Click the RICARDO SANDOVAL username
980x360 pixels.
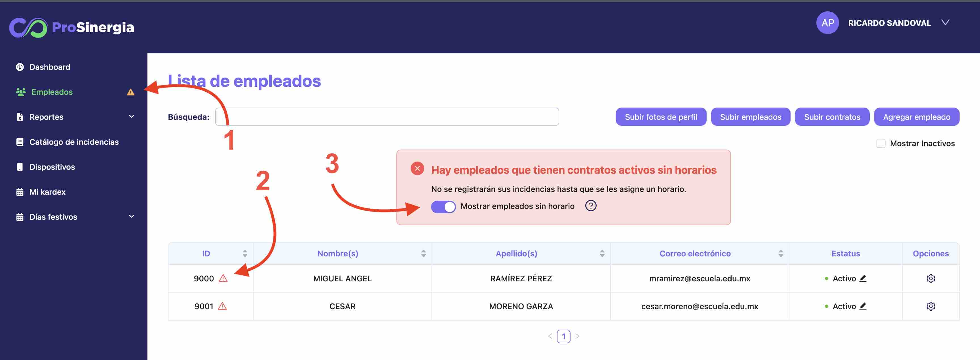[889, 23]
